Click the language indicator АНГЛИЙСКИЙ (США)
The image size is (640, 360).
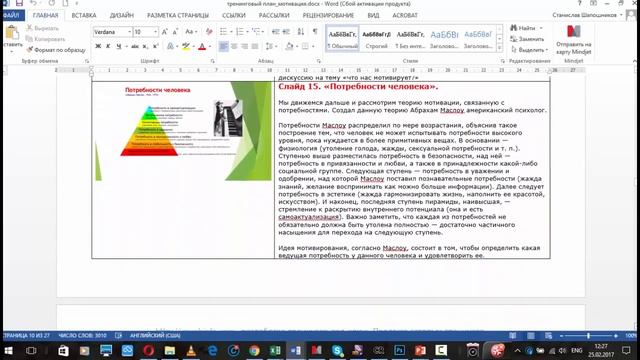point(155,336)
